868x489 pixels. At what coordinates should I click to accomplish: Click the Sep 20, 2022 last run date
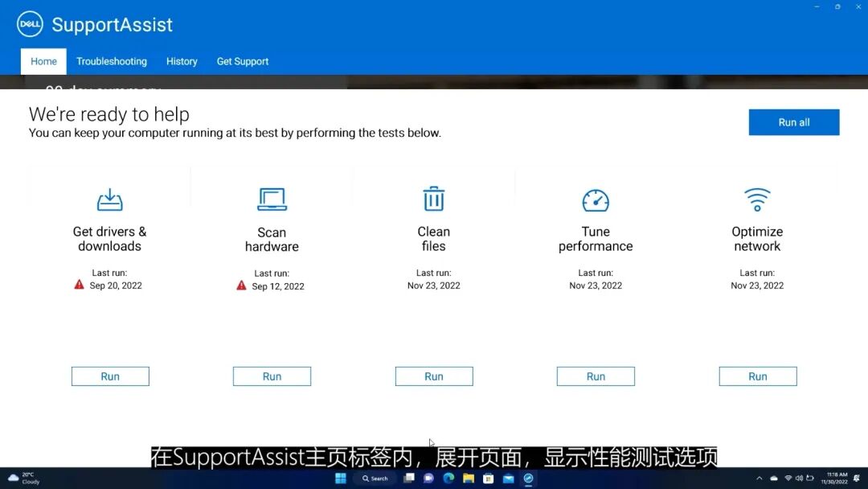coord(116,286)
